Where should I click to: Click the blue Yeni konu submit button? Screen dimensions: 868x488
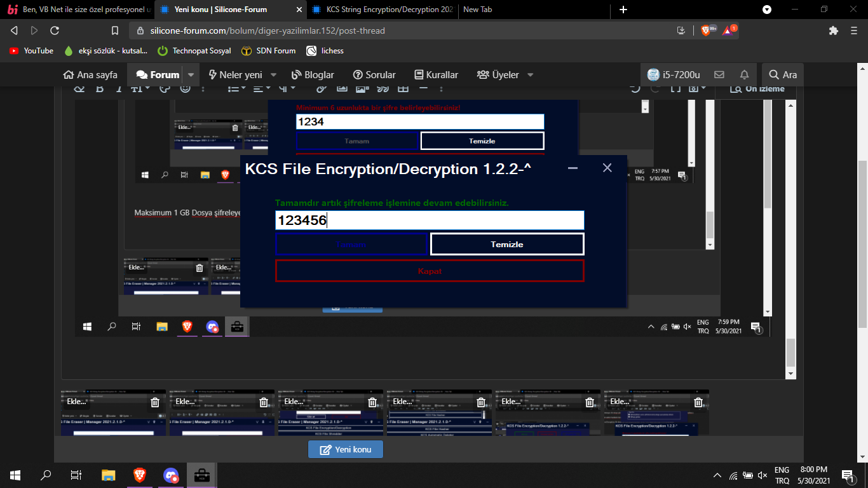point(346,449)
